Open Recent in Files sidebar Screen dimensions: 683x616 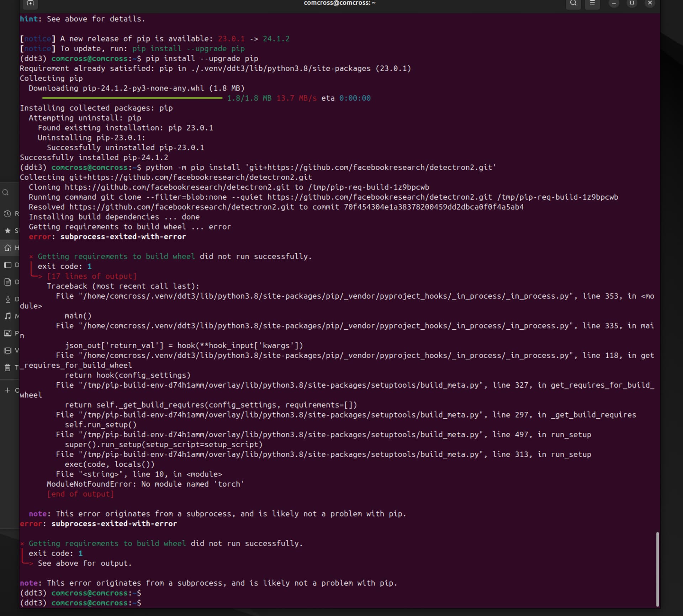click(x=8, y=214)
